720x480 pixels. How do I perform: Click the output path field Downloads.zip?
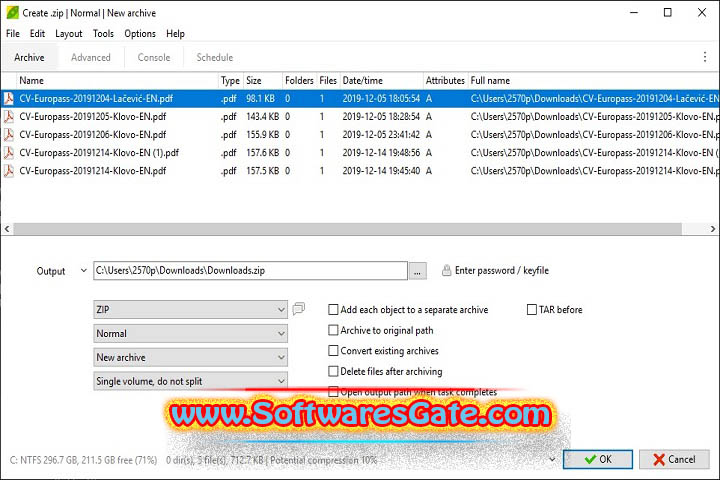250,271
